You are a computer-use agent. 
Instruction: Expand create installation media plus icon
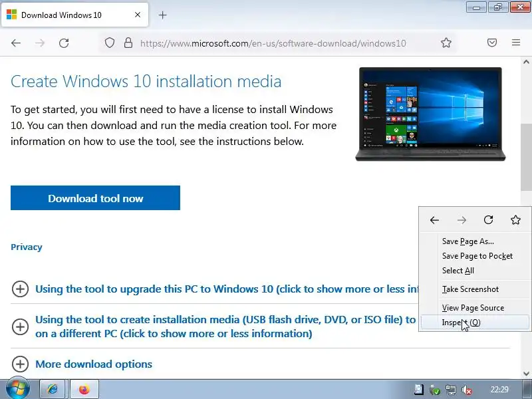tap(20, 327)
